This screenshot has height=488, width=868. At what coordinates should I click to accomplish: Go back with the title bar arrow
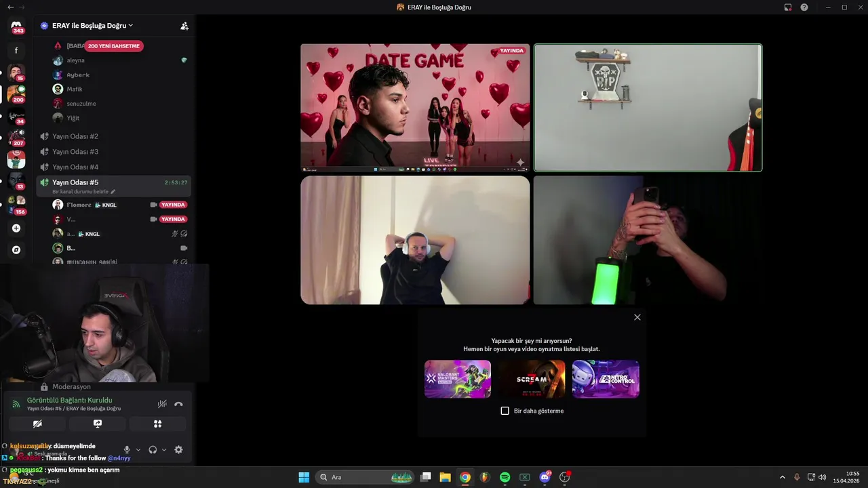[10, 7]
